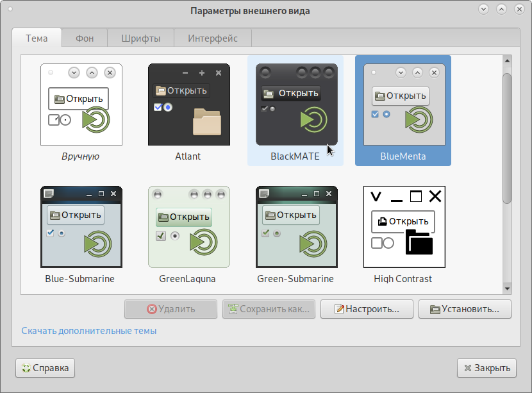532x393 pixels.
Task: Open the Скачать дополнительные темы link
Action: [89, 331]
